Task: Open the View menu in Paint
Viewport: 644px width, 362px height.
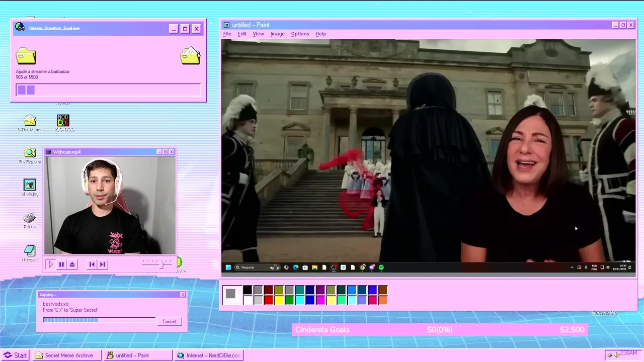Action: tap(258, 34)
